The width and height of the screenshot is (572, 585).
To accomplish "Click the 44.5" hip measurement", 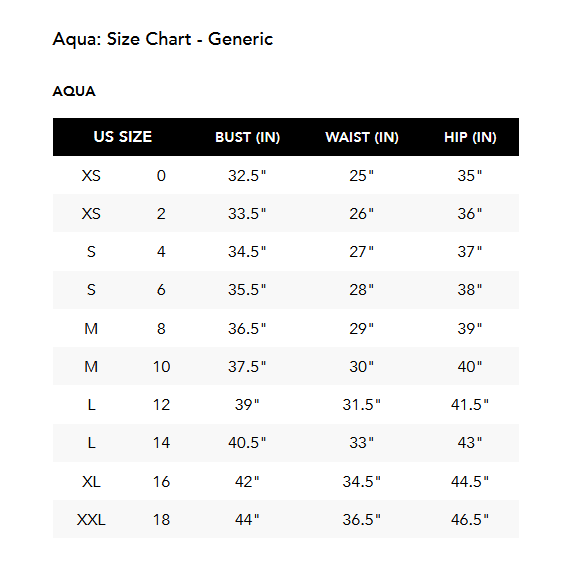I will tap(470, 482).
